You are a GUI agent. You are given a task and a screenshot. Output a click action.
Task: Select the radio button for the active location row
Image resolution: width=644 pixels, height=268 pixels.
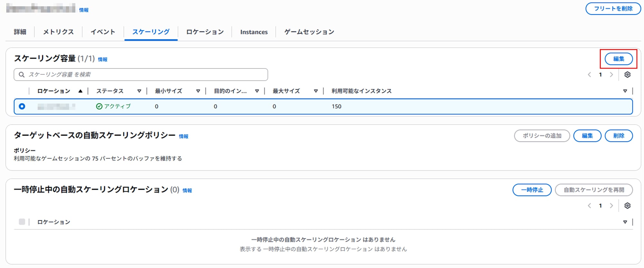click(22, 106)
